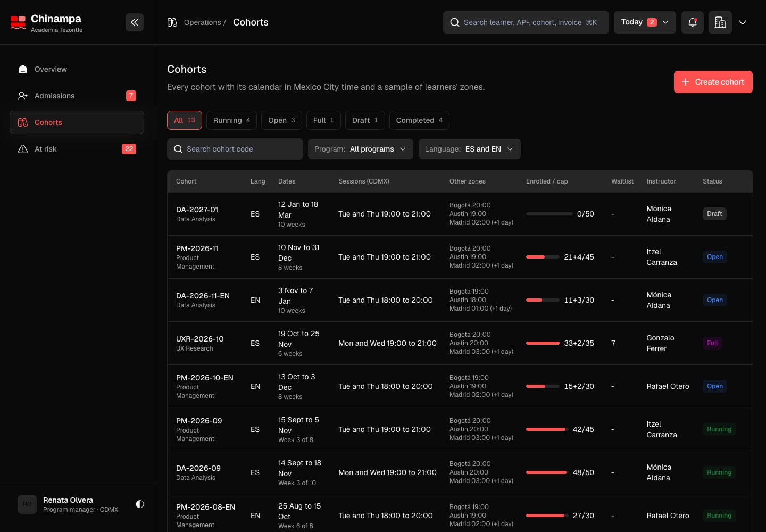Select the Draft 1 filter tab

[x=365, y=120]
